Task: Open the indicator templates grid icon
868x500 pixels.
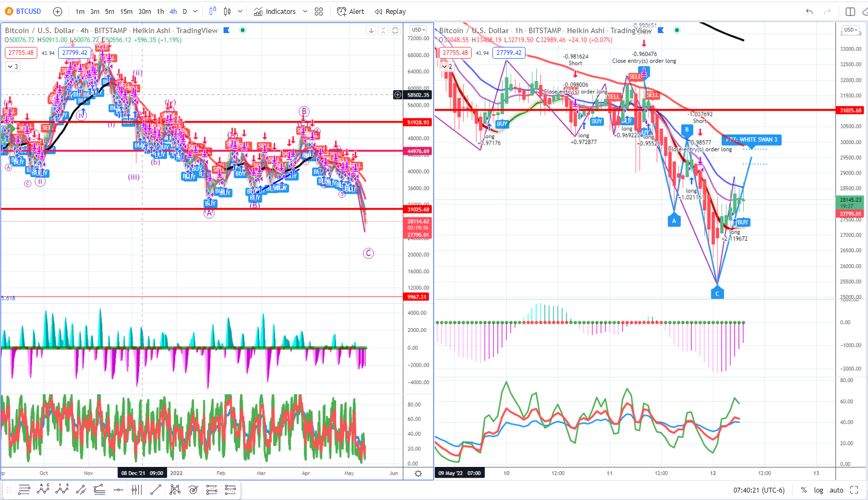Action: [x=319, y=11]
